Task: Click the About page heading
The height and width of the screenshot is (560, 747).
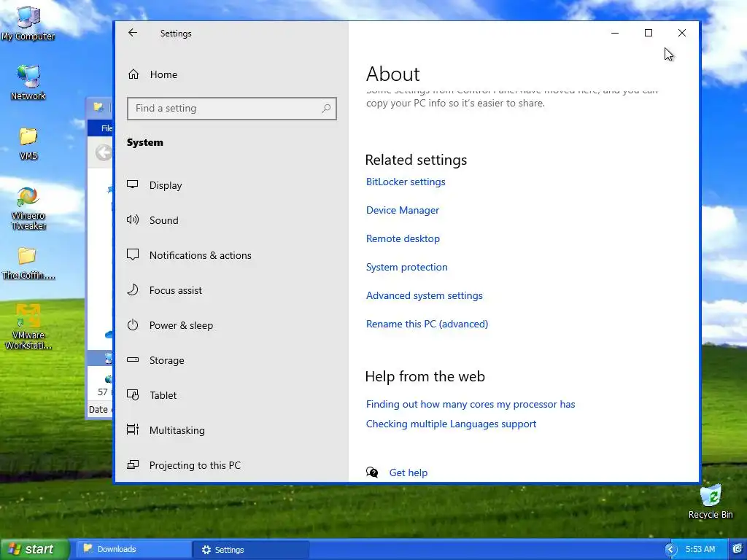Action: coord(392,74)
